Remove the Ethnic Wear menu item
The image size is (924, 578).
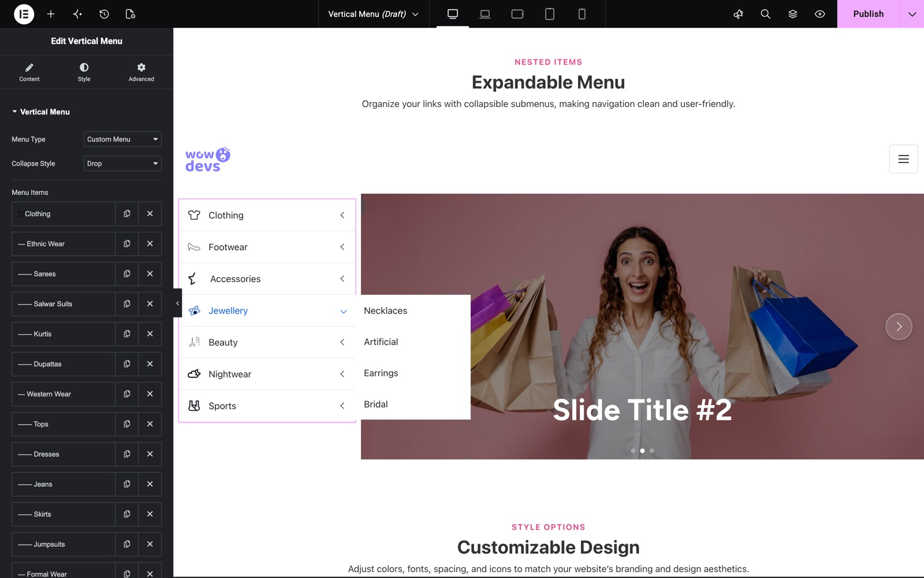pyautogui.click(x=150, y=244)
